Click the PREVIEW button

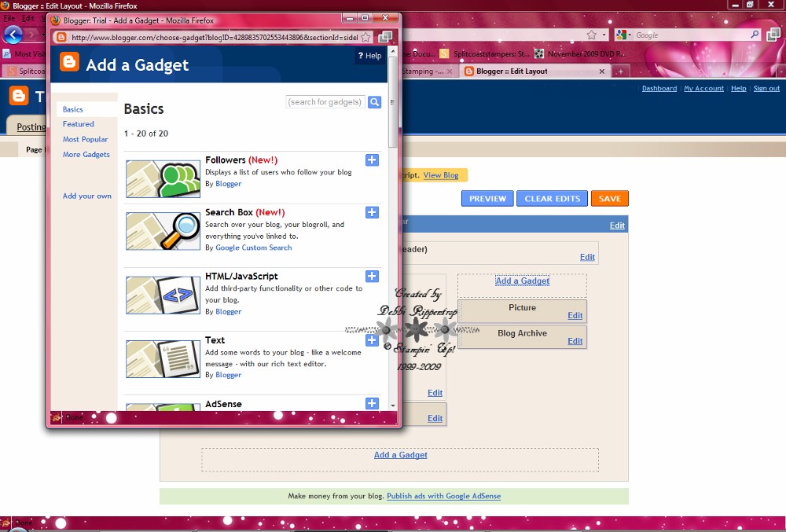click(487, 198)
